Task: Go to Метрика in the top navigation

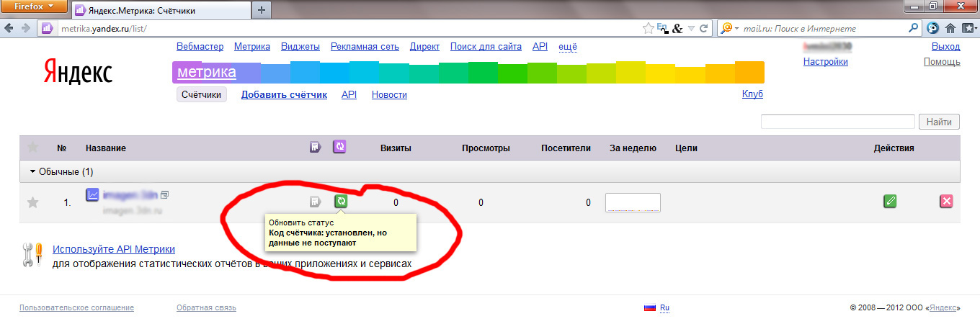Action: [x=252, y=46]
